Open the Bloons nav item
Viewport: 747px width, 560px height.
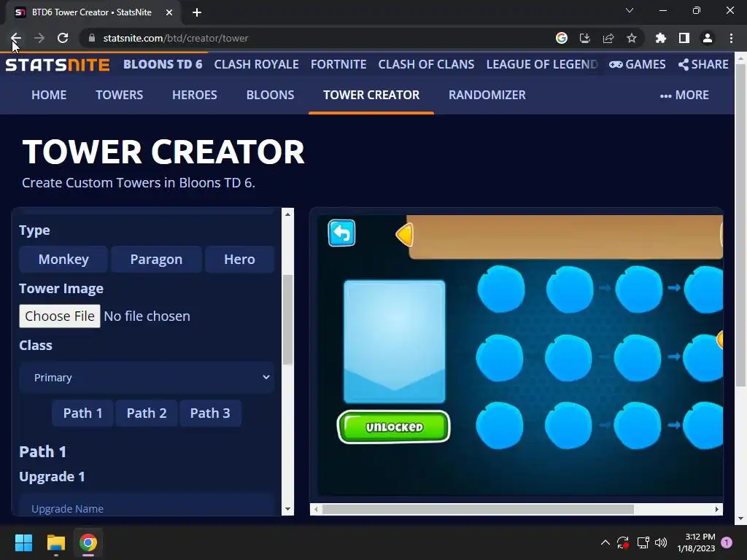(270, 95)
